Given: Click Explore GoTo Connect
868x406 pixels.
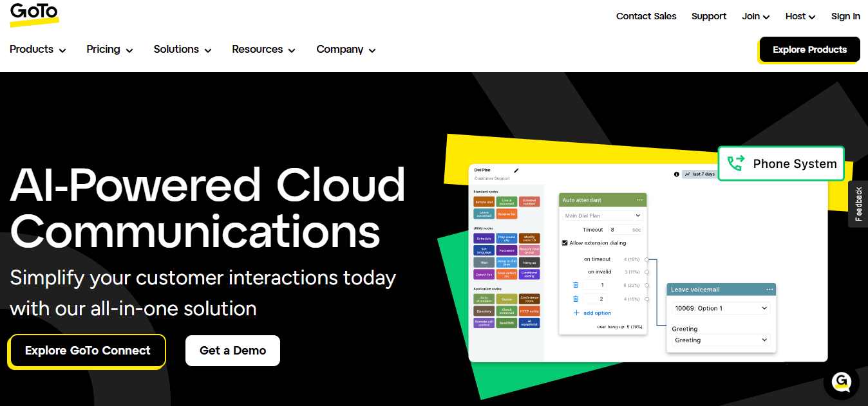Looking at the screenshot, I should [x=86, y=351].
